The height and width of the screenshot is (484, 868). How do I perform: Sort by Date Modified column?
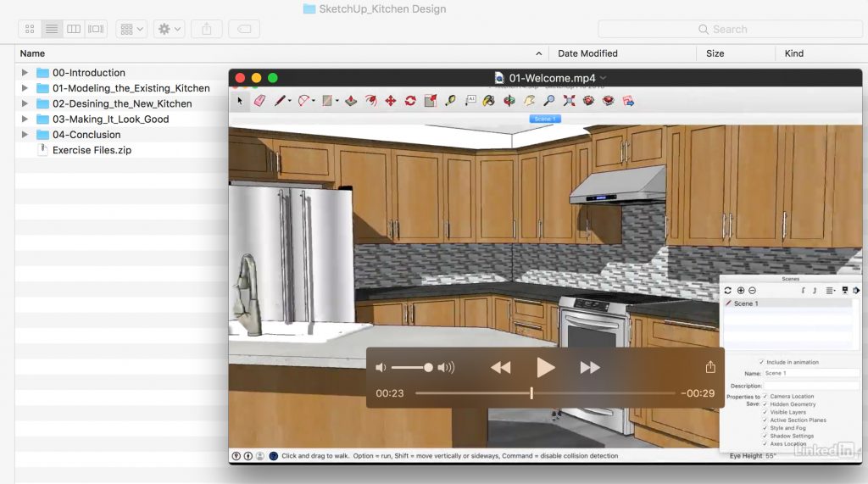coord(587,53)
